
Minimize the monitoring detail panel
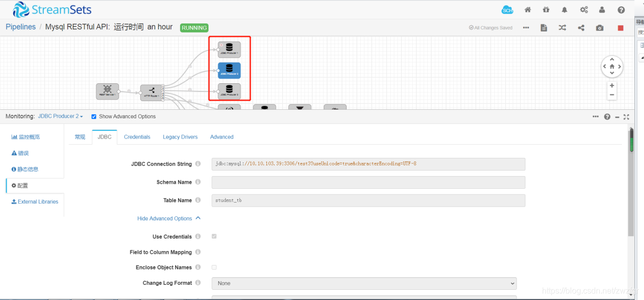point(617,117)
